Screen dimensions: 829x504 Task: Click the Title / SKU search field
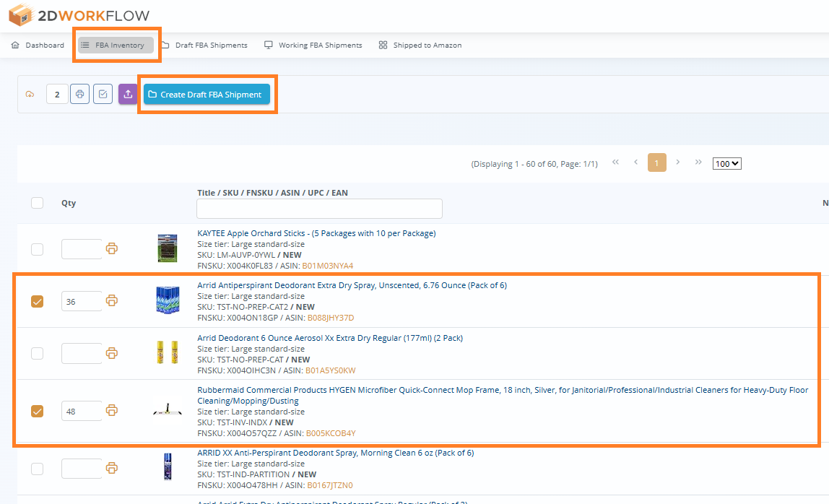pyautogui.click(x=319, y=209)
